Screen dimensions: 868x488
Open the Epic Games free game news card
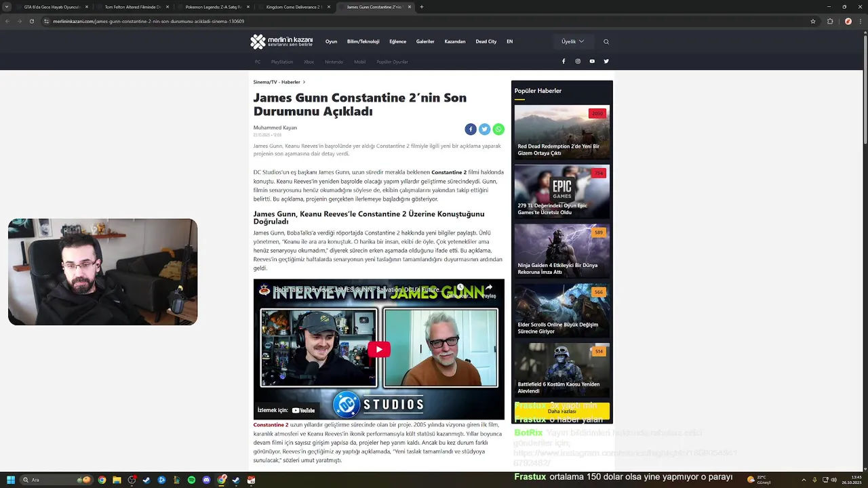click(x=562, y=192)
